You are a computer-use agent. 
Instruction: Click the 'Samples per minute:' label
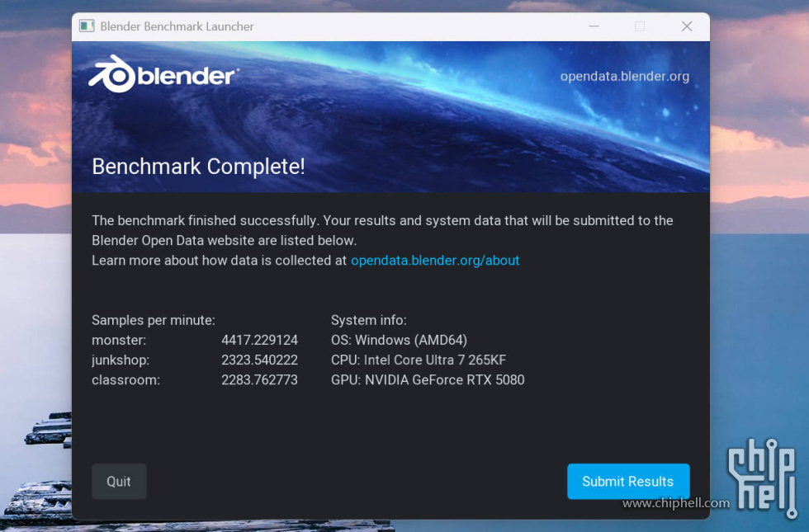(154, 320)
